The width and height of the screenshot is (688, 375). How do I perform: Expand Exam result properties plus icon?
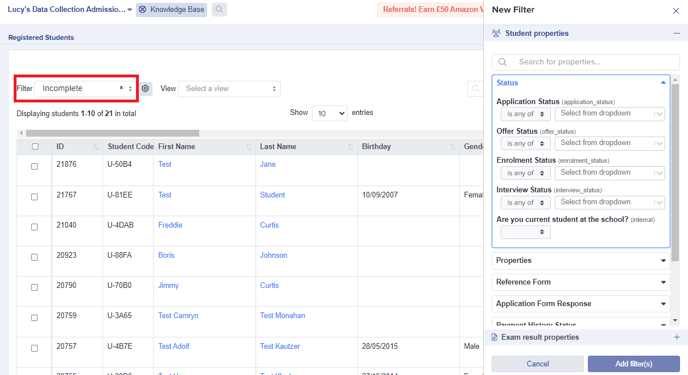[676, 337]
